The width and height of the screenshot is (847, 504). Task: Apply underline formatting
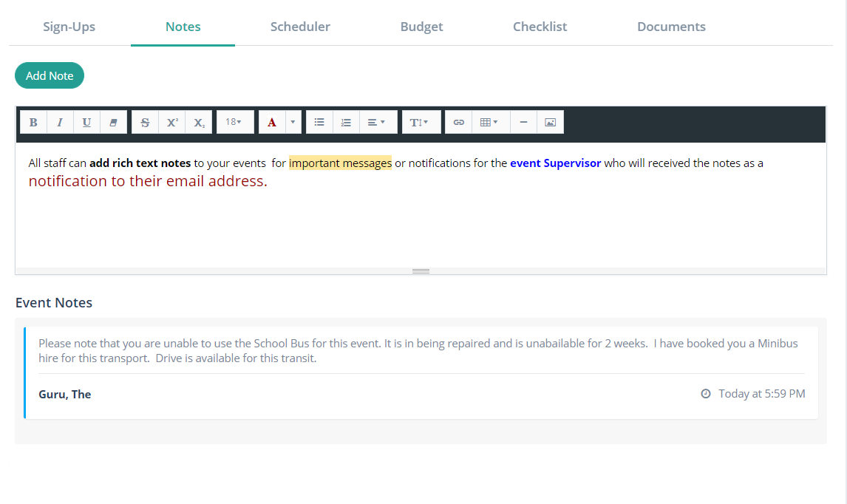point(86,122)
